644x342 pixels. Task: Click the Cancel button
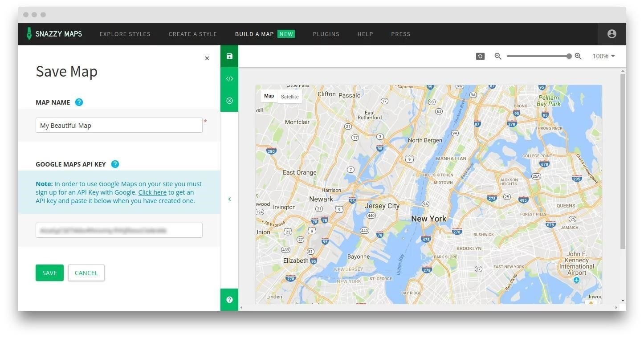pyautogui.click(x=86, y=273)
